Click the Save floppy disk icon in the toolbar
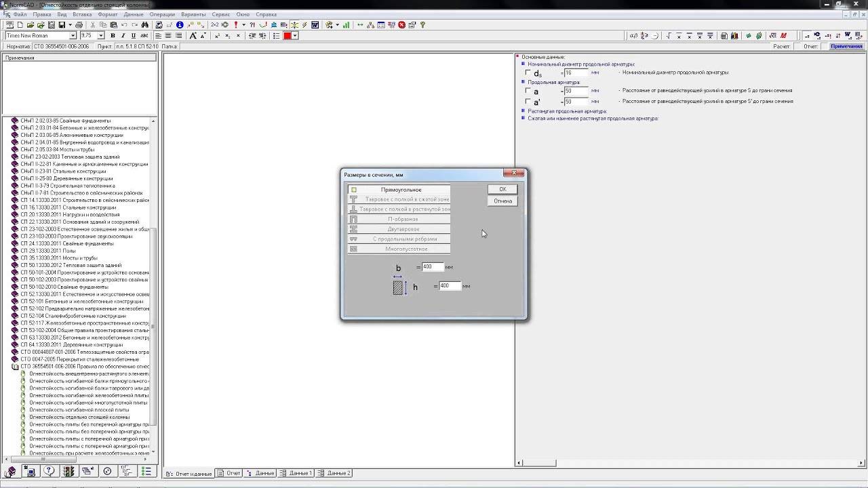This screenshot has width=868, height=488. pyautogui.click(x=62, y=24)
